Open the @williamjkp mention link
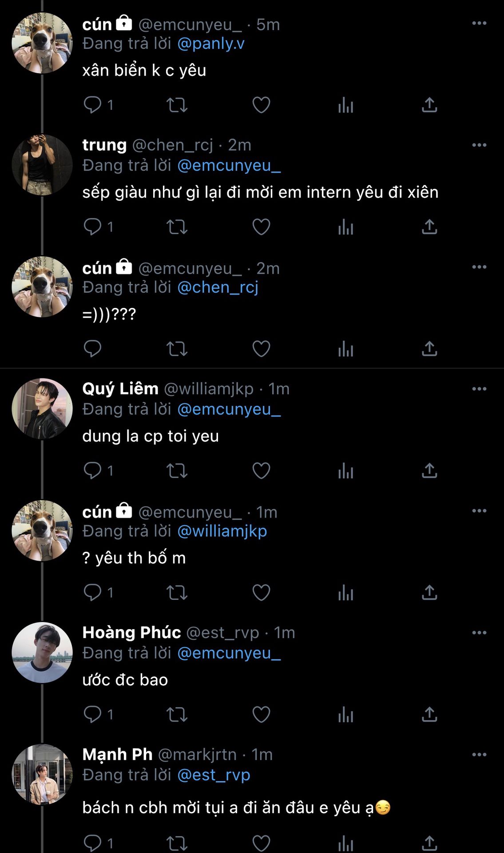This screenshot has height=853, width=504. coord(222,531)
